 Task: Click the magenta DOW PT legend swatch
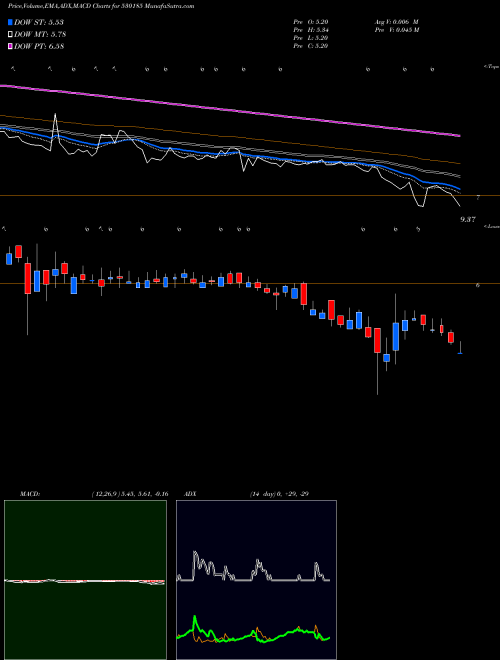tap(10, 47)
